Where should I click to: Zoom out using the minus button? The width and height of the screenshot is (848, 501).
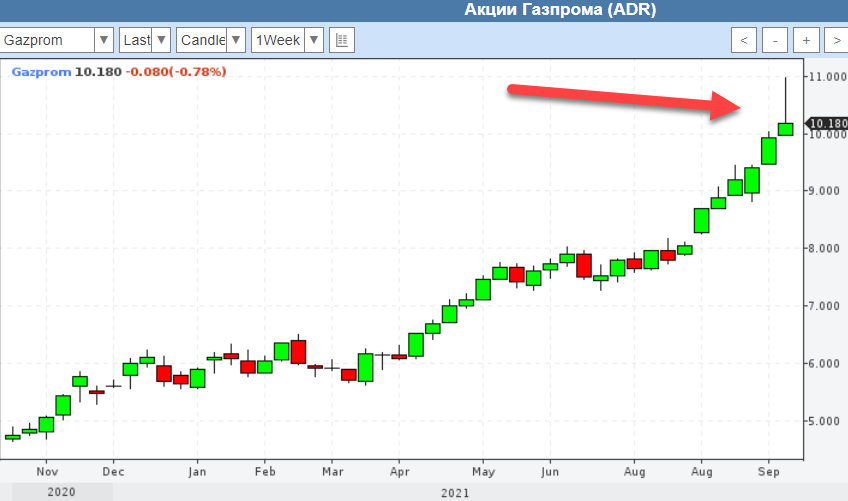point(775,40)
